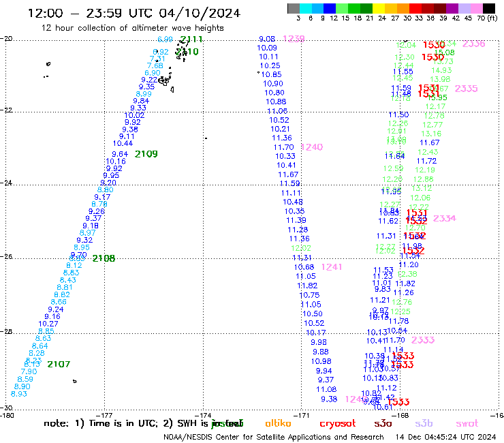Screen dimensions: 504x443
Task: Click the wave height value 10.02
Action: point(134,115)
